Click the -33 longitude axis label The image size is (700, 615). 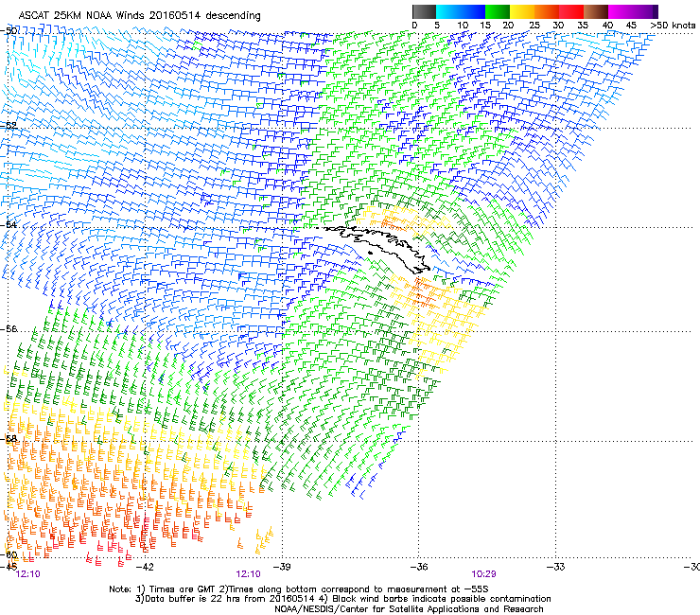[555, 567]
